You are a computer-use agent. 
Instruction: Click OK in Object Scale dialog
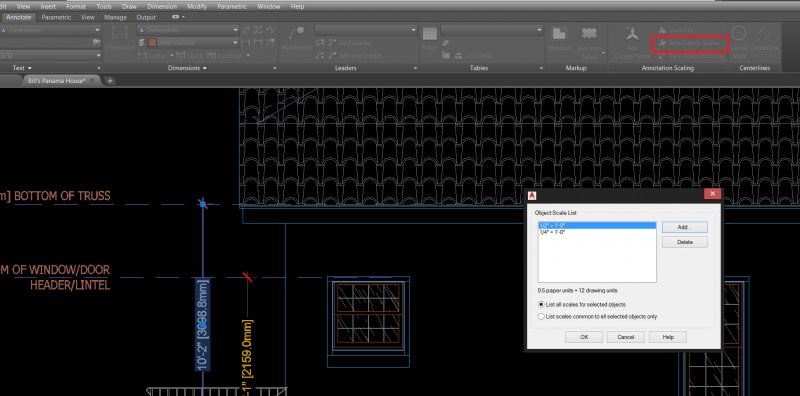(584, 337)
